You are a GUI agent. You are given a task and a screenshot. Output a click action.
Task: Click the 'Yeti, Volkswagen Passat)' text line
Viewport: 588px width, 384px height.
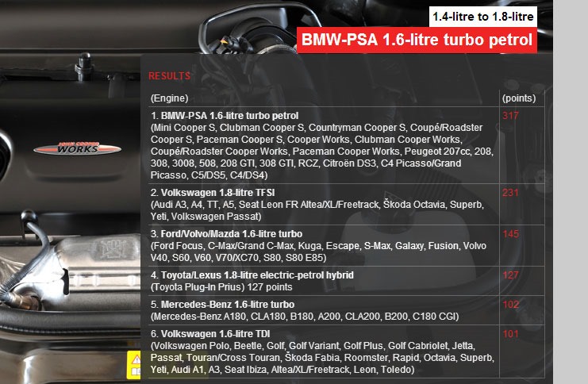click(x=206, y=217)
